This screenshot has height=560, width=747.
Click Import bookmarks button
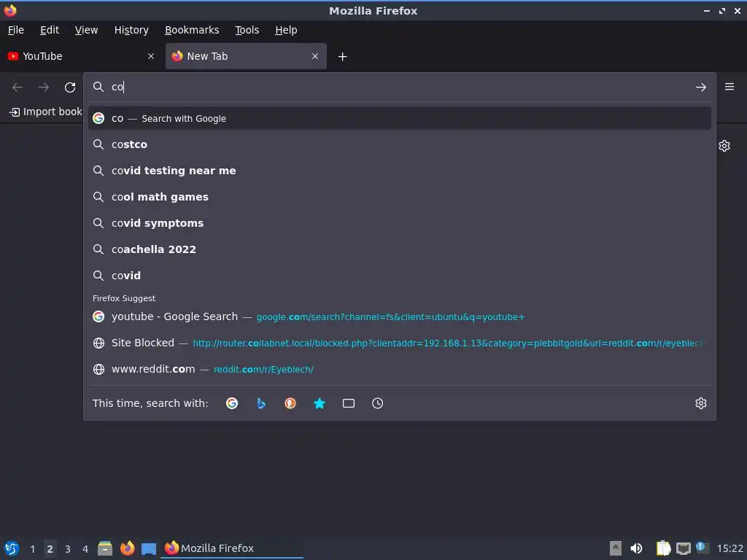46,112
